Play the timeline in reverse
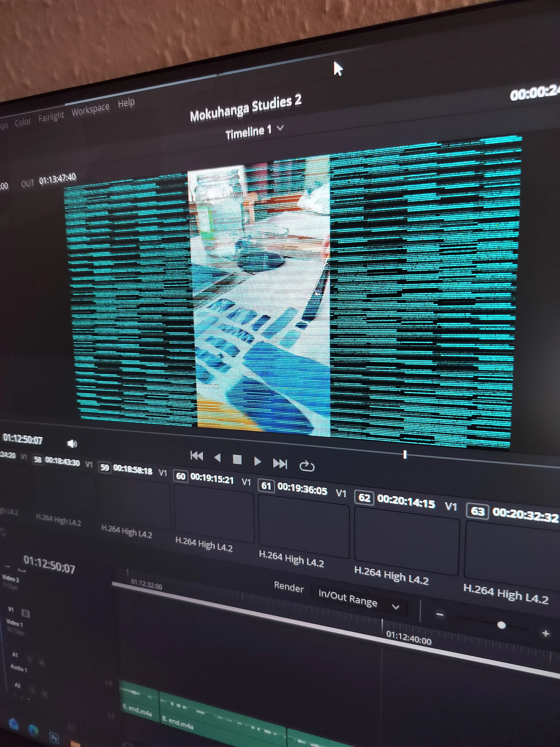The image size is (560, 747). 218,458
